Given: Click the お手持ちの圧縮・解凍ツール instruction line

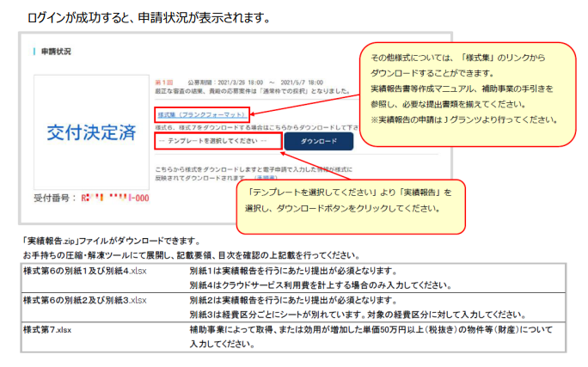Looking at the screenshot, I should tap(189, 255).
